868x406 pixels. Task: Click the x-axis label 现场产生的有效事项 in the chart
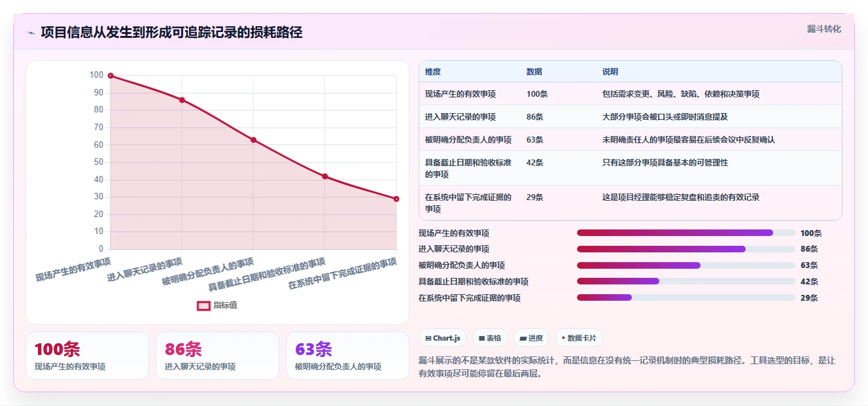point(73,268)
